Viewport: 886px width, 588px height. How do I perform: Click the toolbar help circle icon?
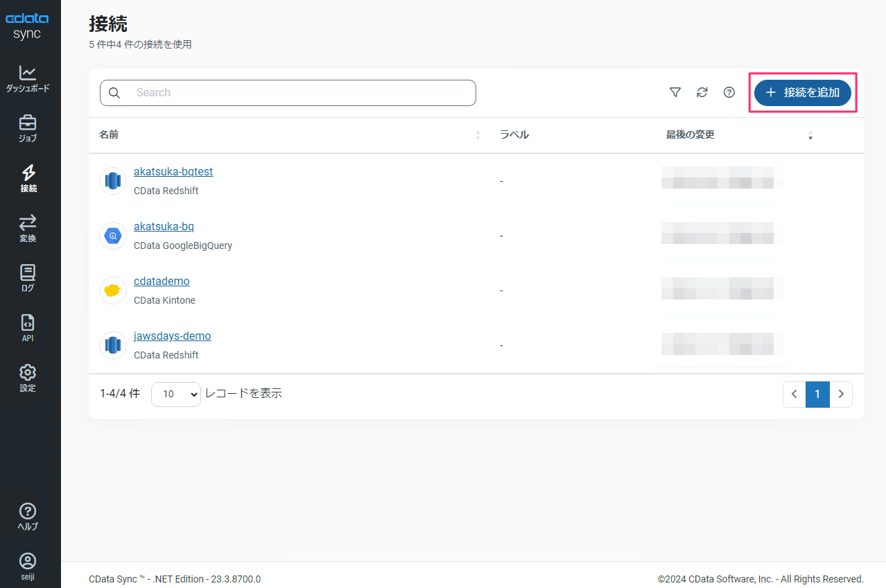[x=729, y=92]
